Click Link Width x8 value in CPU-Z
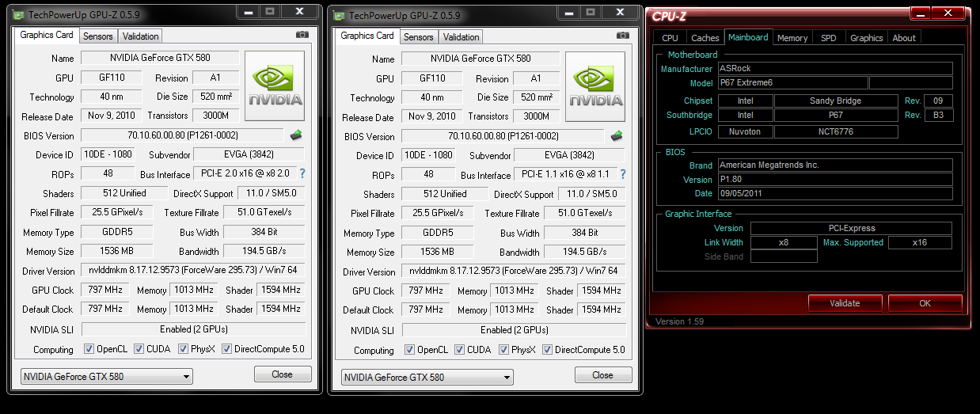Screen dimensions: 980x414 click(784, 243)
